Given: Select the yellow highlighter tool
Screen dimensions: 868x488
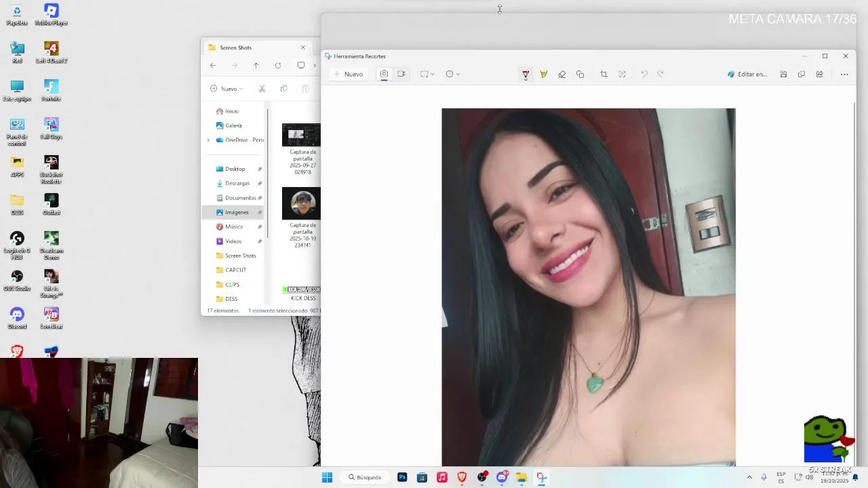Looking at the screenshot, I should [543, 74].
